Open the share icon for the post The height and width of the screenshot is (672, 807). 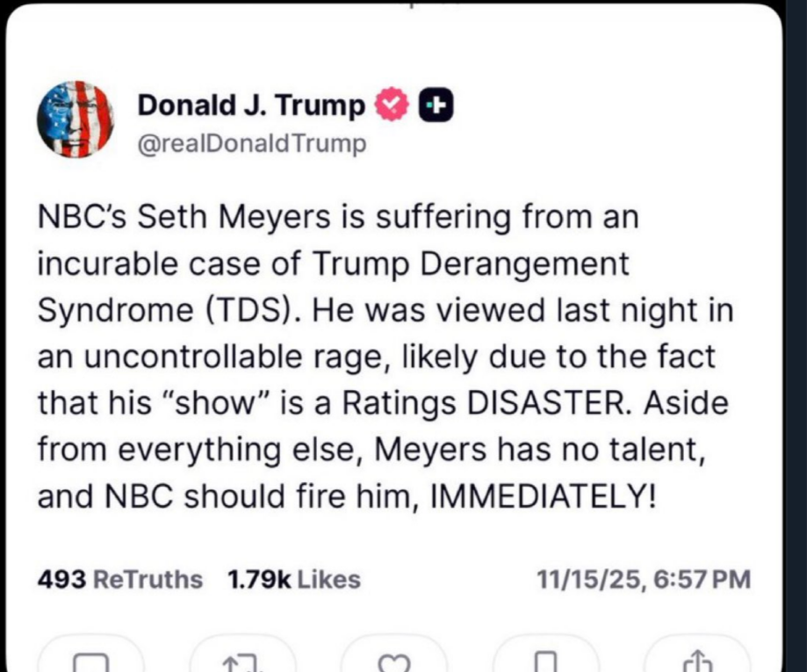point(696,659)
